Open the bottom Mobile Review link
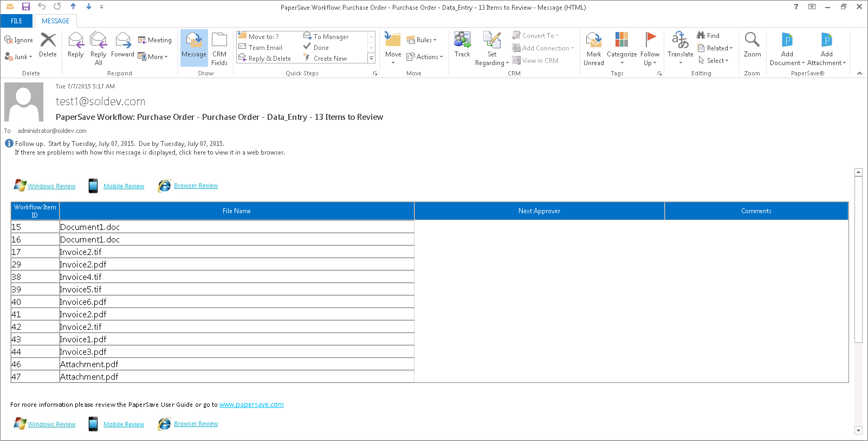Viewport: 868px width, 441px height. tap(124, 424)
